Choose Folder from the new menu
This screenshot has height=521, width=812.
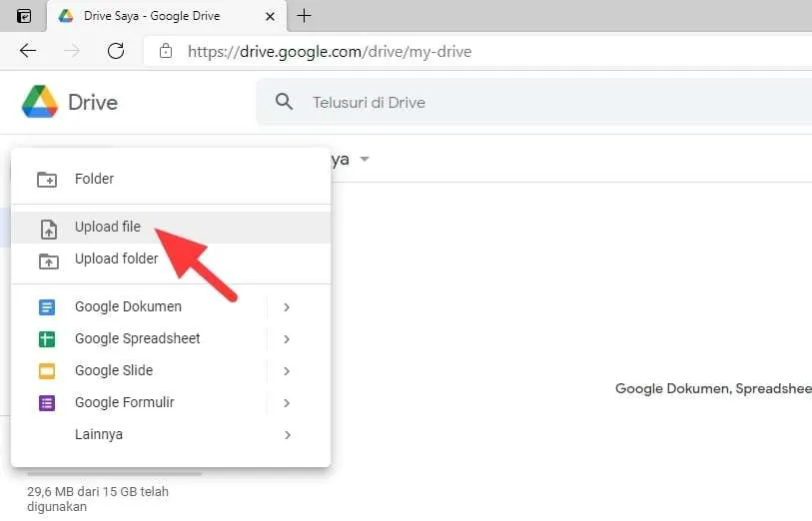171,179
